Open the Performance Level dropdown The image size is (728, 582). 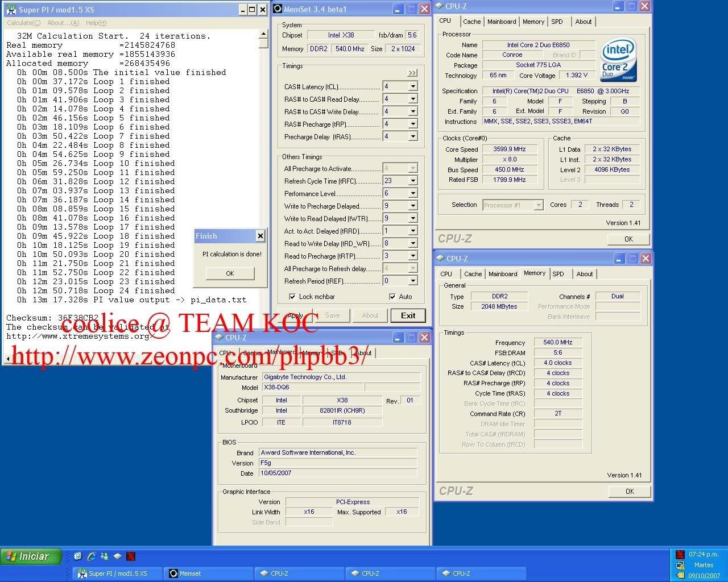click(x=413, y=193)
